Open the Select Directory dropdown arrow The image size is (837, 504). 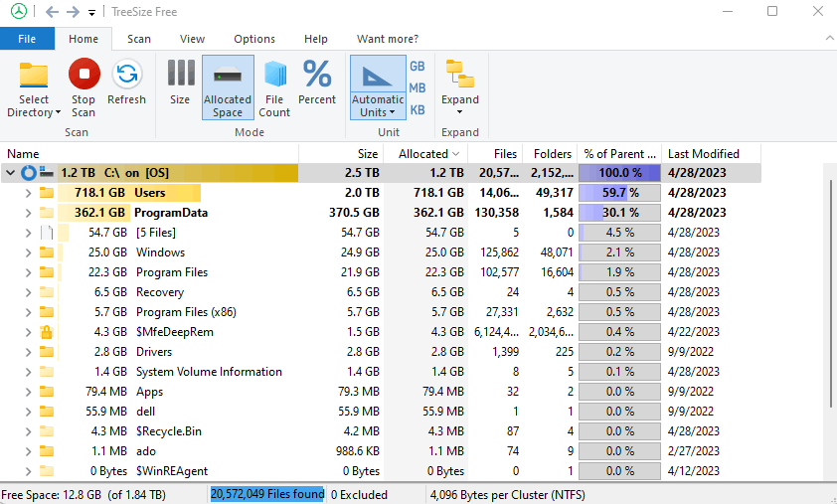point(59,112)
